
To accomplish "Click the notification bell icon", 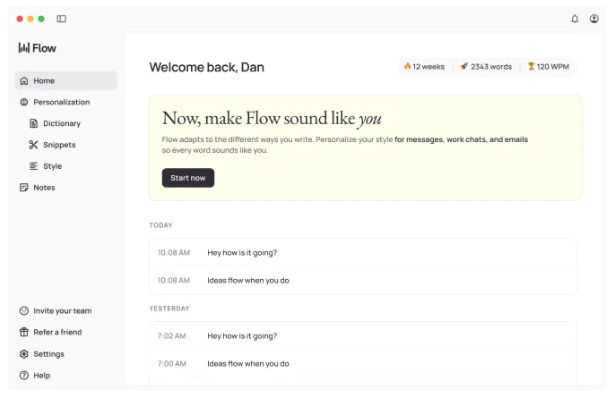I will click(575, 19).
